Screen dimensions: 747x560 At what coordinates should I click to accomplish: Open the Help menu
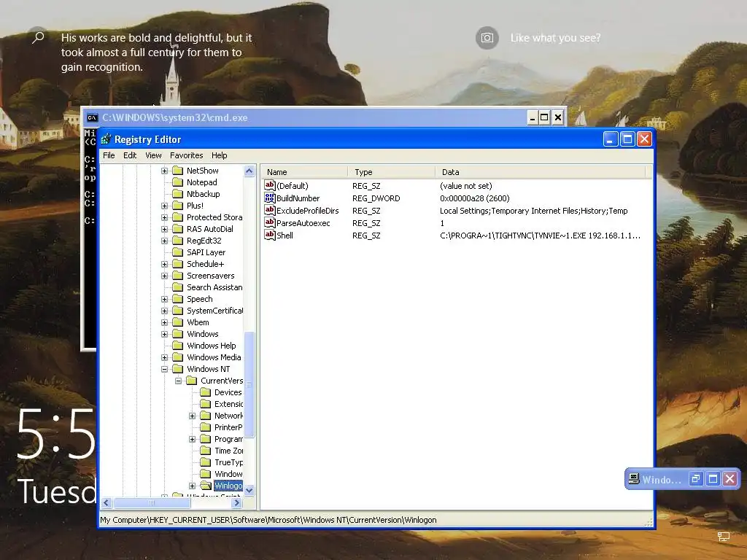click(x=219, y=155)
